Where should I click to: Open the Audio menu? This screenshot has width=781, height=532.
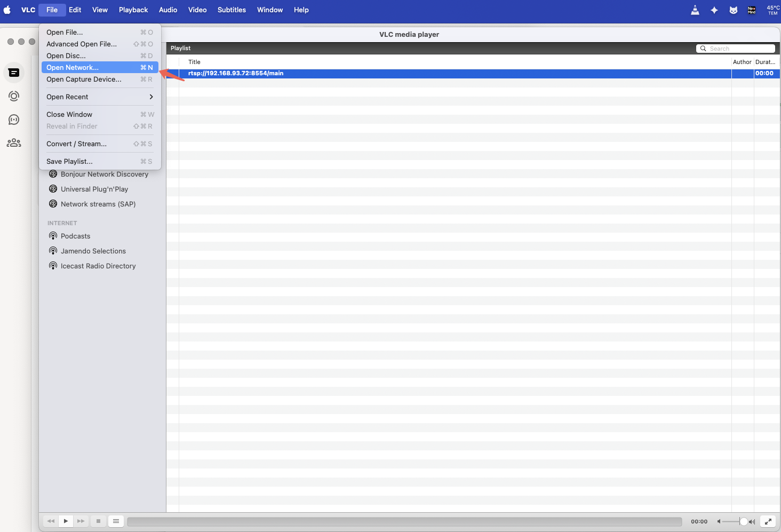(x=168, y=10)
